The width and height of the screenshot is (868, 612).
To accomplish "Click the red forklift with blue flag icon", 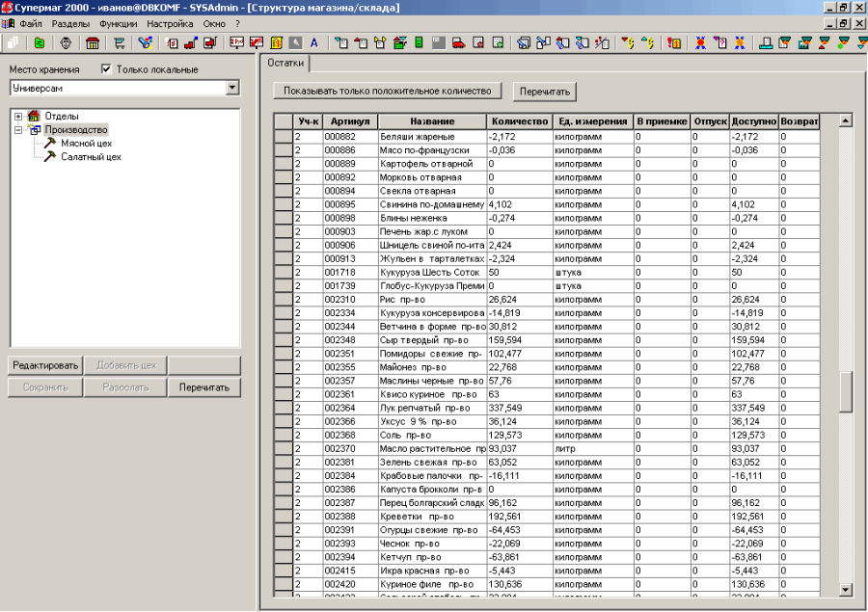I will [191, 43].
